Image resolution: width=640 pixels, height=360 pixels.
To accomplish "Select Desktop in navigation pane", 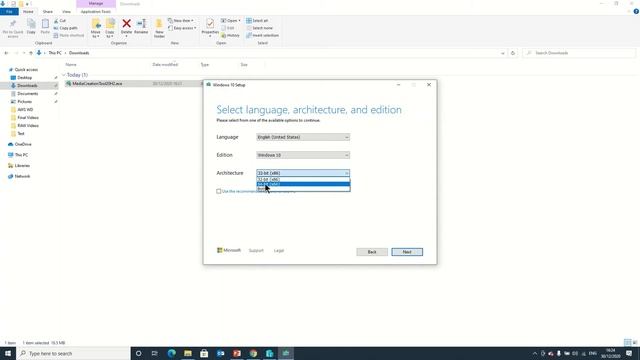I will pyautogui.click(x=24, y=78).
